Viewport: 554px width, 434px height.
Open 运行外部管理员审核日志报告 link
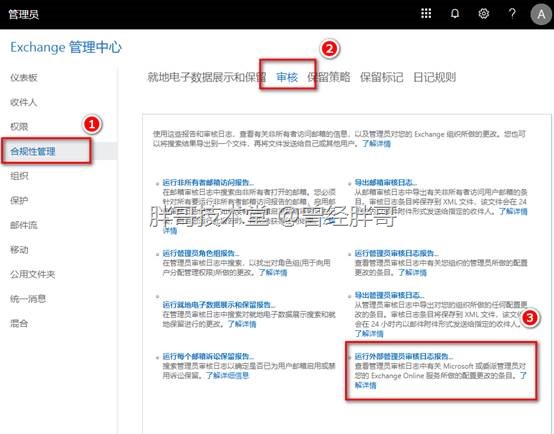pyautogui.click(x=404, y=356)
